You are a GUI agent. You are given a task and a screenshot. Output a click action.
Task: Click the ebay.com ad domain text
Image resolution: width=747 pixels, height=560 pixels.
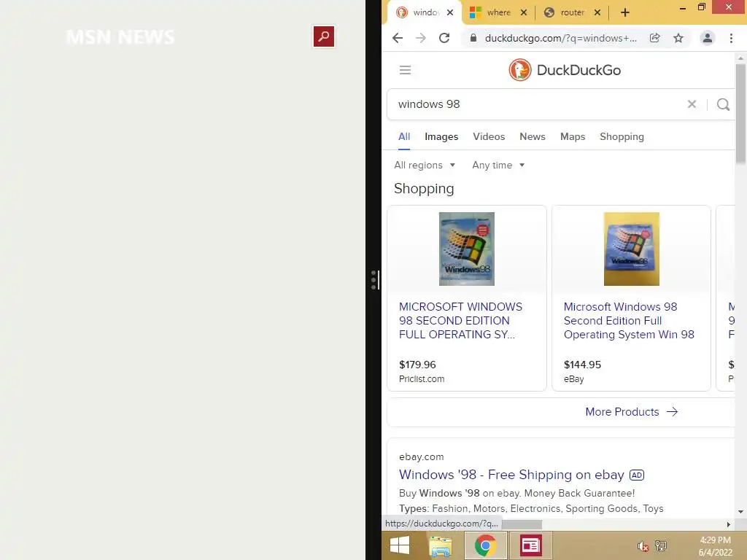(421, 456)
